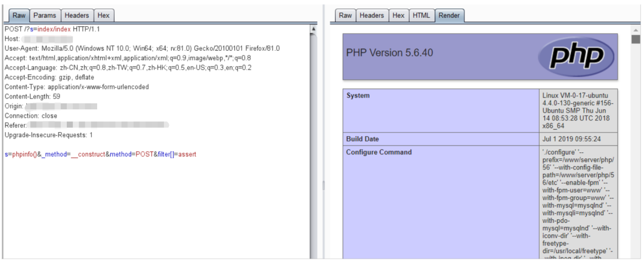Image resolution: width=644 pixels, height=267 pixels.
Task: Click the User-Agent header line
Action: pyautogui.click(x=142, y=48)
